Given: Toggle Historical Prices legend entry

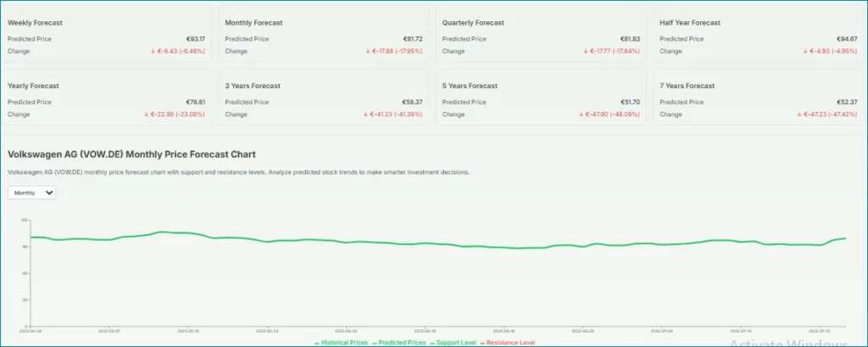Looking at the screenshot, I should click(x=341, y=343).
